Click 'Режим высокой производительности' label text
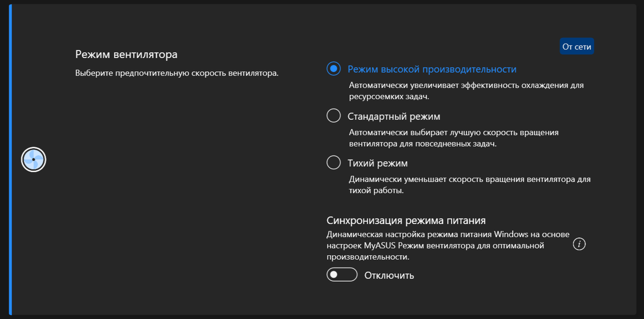The width and height of the screenshot is (644, 319). click(x=432, y=69)
